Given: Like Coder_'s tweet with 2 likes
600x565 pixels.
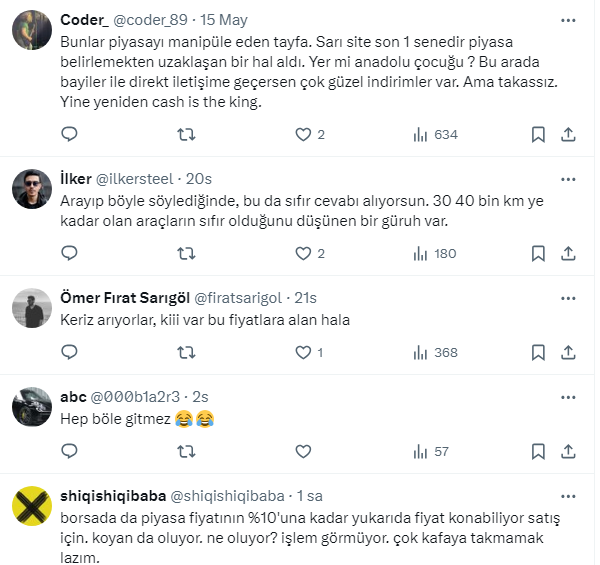Looking at the screenshot, I should [304, 134].
